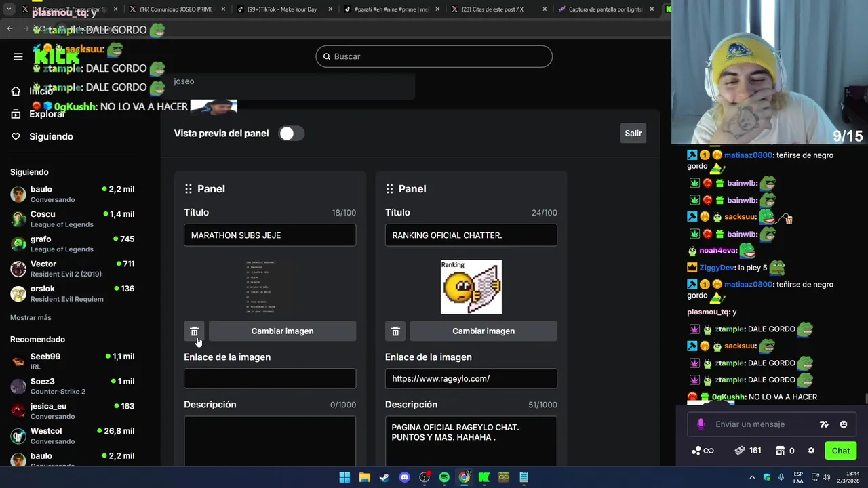868x488 pixels.
Task: Close the Citas de este post tab
Action: pyautogui.click(x=545, y=9)
